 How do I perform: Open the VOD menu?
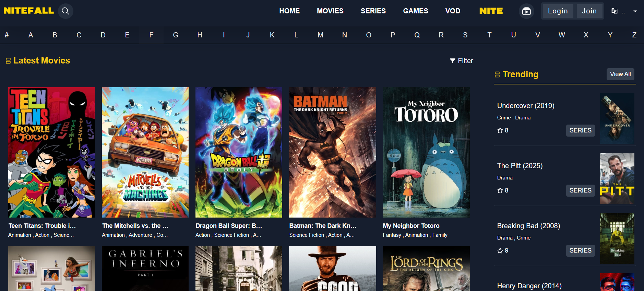pos(453,11)
